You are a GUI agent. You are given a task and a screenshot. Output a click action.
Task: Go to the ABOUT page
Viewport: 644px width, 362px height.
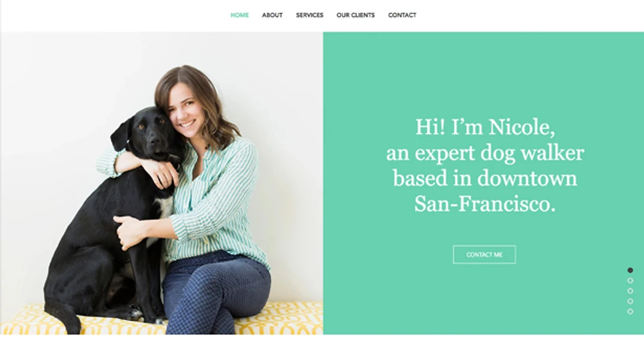(x=272, y=15)
